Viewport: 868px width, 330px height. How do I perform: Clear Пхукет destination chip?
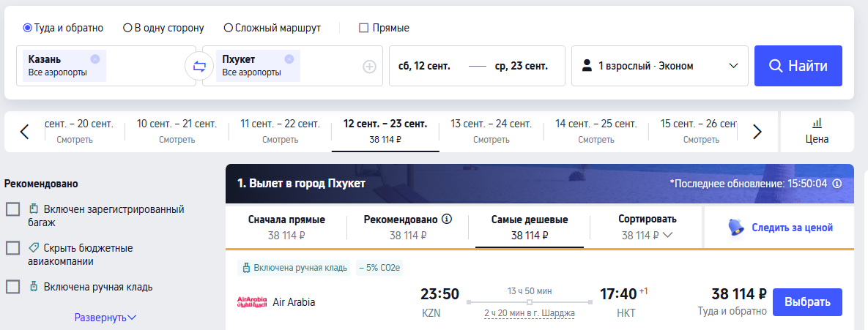289,59
